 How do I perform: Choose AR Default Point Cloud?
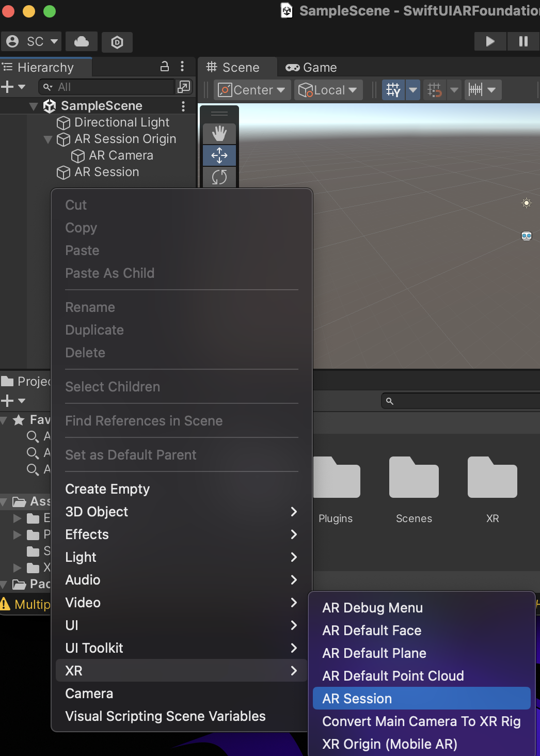click(422, 676)
